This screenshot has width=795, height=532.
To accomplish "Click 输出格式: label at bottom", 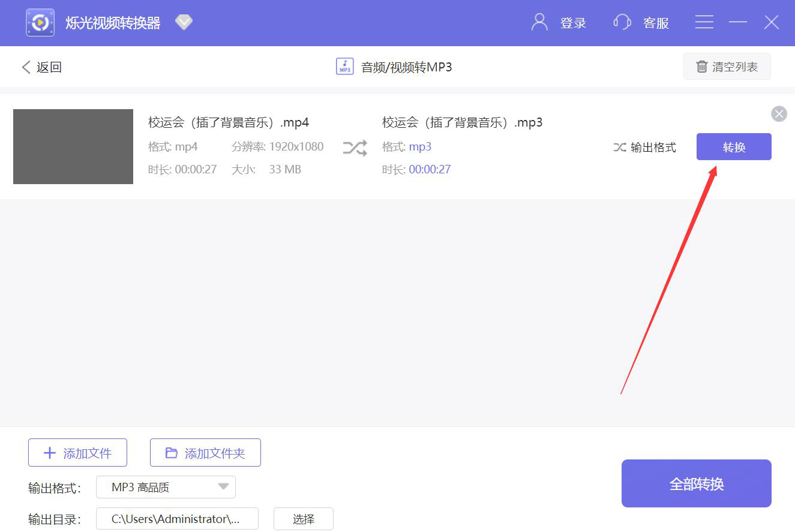I will click(55, 488).
